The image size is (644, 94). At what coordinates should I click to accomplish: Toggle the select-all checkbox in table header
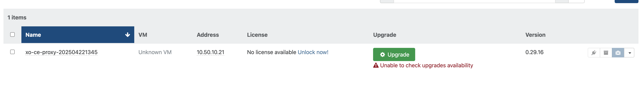(12, 35)
